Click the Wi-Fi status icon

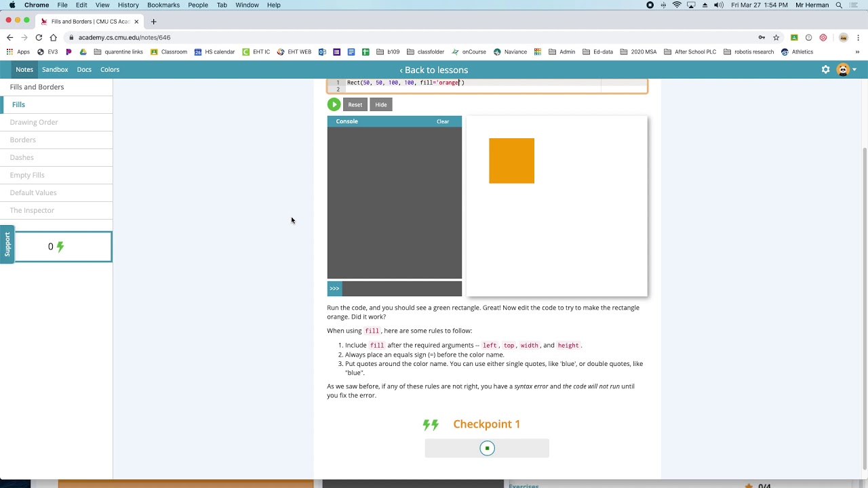tap(677, 5)
